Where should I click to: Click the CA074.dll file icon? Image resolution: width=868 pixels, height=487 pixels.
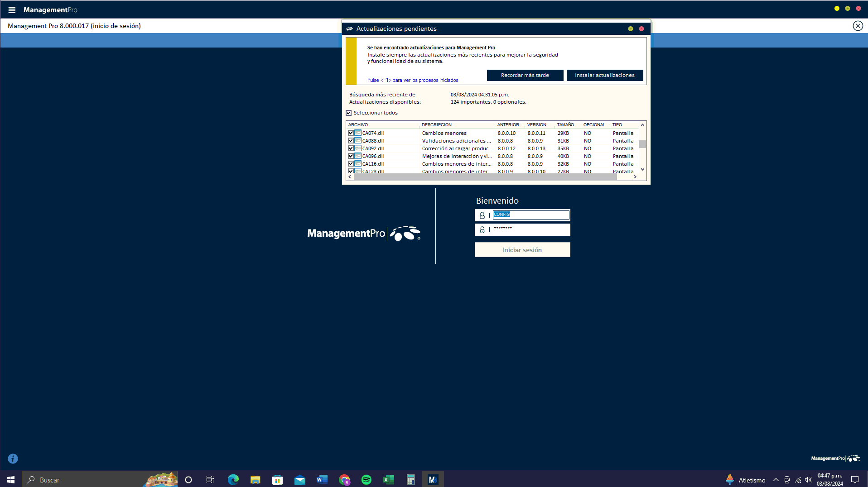[x=358, y=133]
